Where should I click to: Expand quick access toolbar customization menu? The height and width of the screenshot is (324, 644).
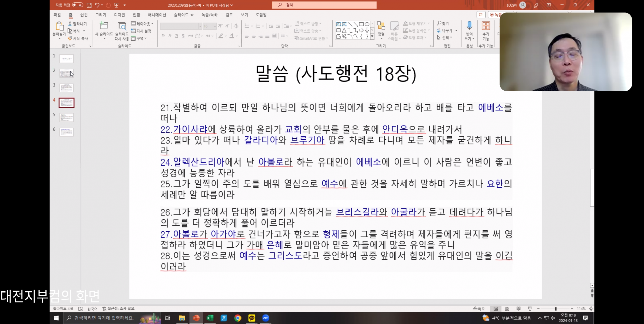124,5
